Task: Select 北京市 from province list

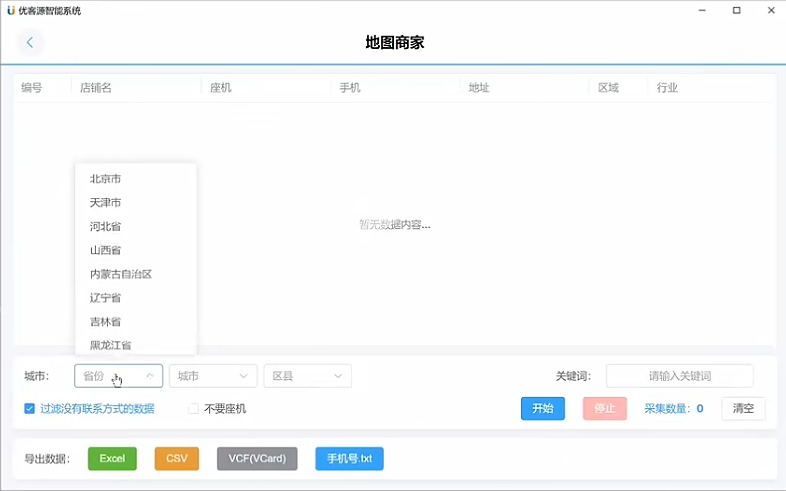Action: click(x=105, y=179)
